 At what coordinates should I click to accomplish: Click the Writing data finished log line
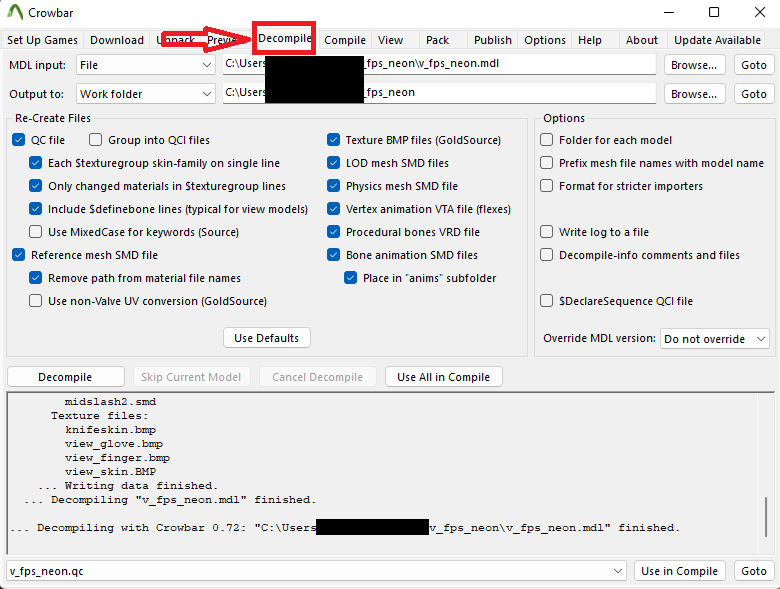point(128,486)
